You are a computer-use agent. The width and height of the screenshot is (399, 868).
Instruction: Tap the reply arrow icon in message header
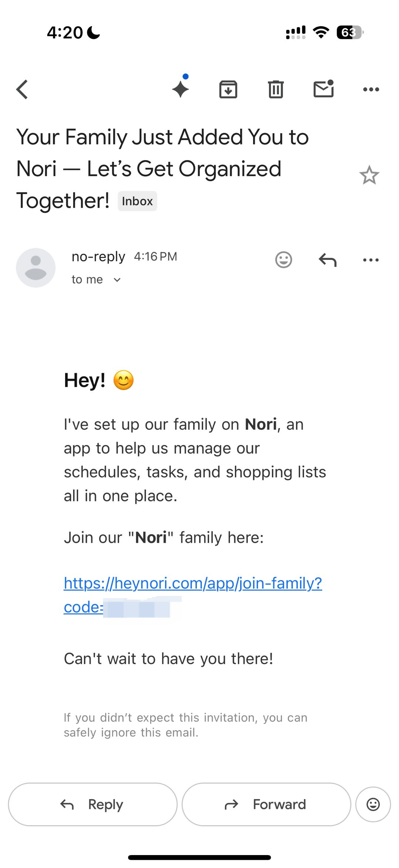(327, 260)
